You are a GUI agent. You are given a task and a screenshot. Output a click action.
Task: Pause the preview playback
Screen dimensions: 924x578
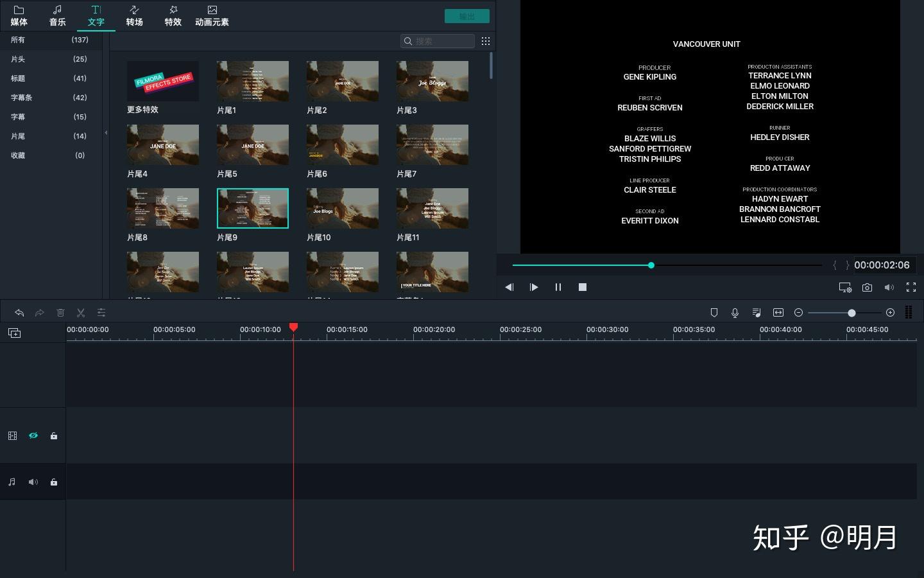[x=558, y=287]
